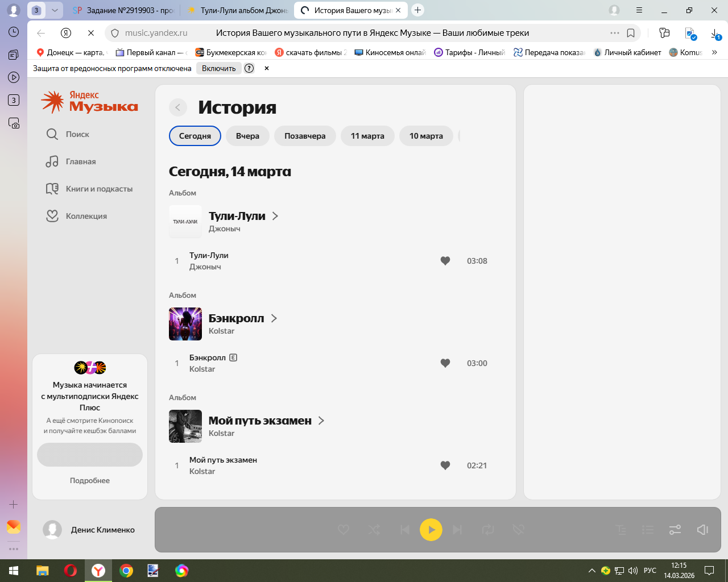The image size is (728, 582).
Task: Open Chrome from the taskbar
Action: pos(126,571)
